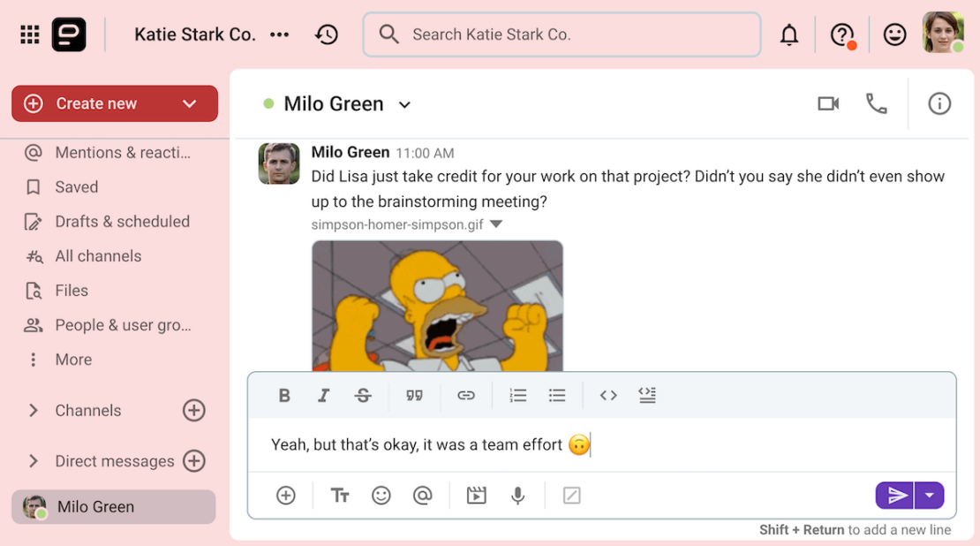Start a video call with Milo Green
The width and height of the screenshot is (980, 546).
pos(828,104)
